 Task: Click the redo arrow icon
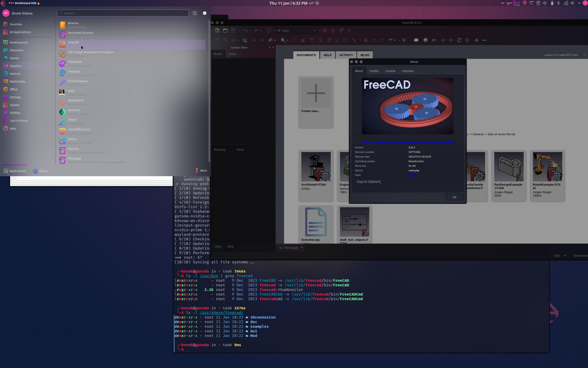tap(256, 31)
